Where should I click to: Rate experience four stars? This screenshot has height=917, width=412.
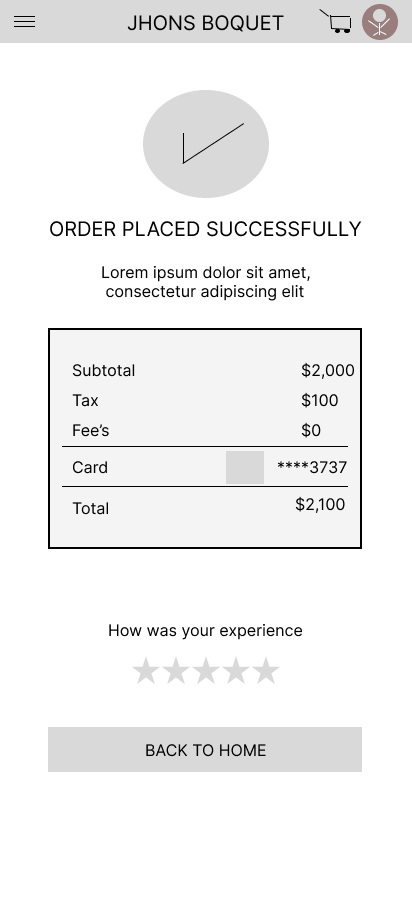236,670
